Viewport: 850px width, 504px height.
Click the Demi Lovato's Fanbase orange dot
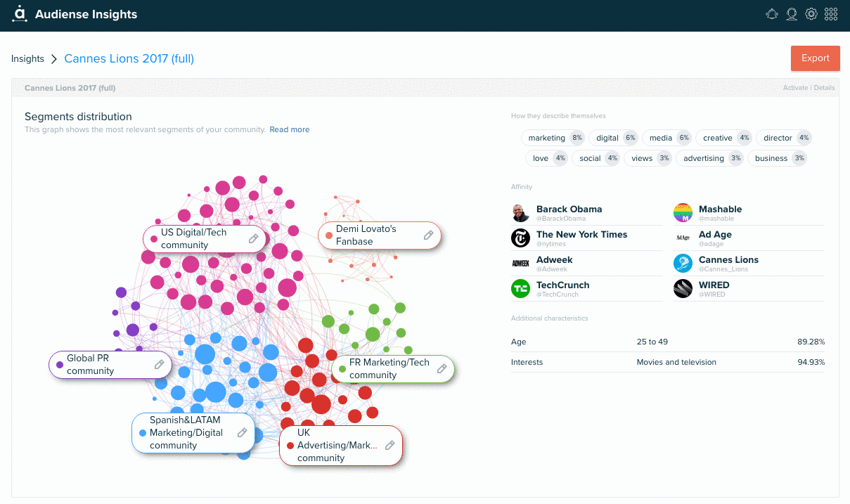(329, 235)
